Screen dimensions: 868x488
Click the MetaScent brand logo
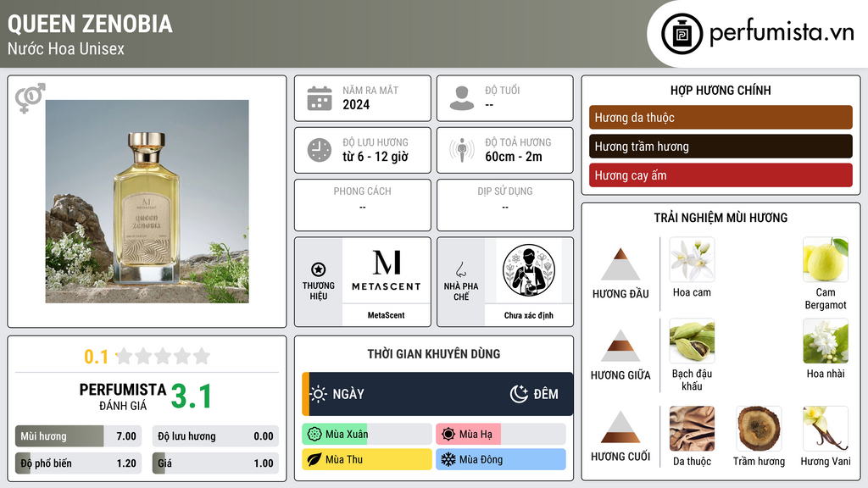387,271
